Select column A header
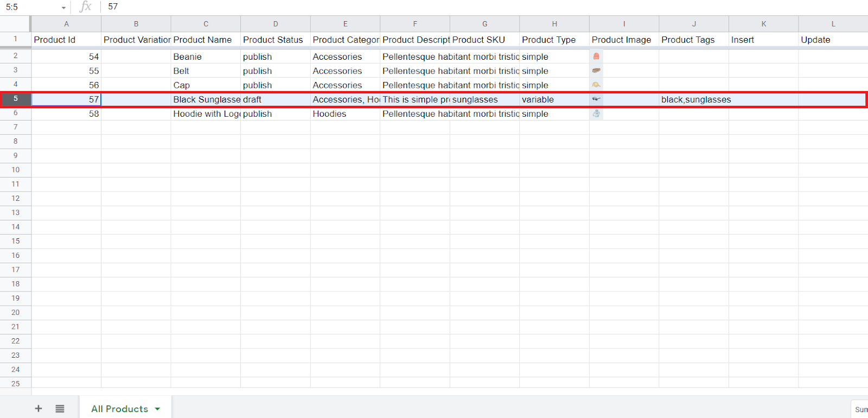 66,24
